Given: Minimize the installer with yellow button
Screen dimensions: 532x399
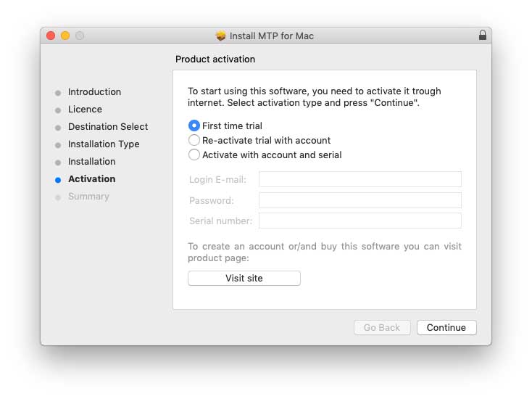Looking at the screenshot, I should (65, 36).
